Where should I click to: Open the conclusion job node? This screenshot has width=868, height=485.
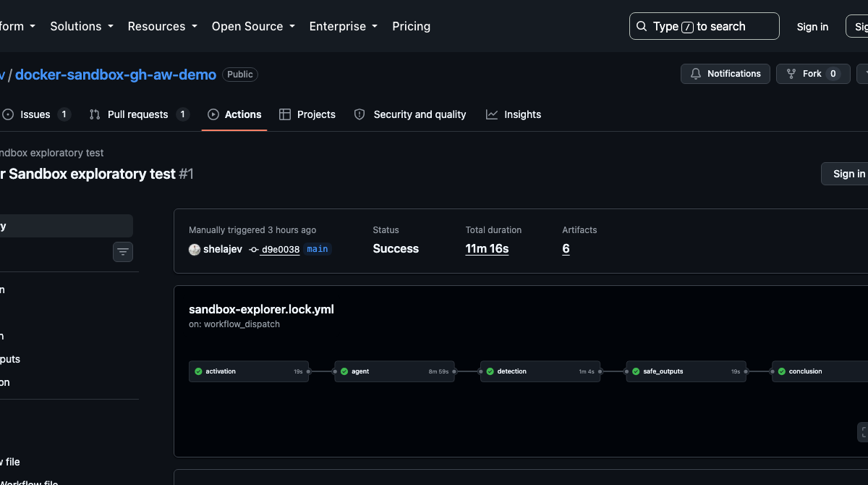tap(820, 371)
